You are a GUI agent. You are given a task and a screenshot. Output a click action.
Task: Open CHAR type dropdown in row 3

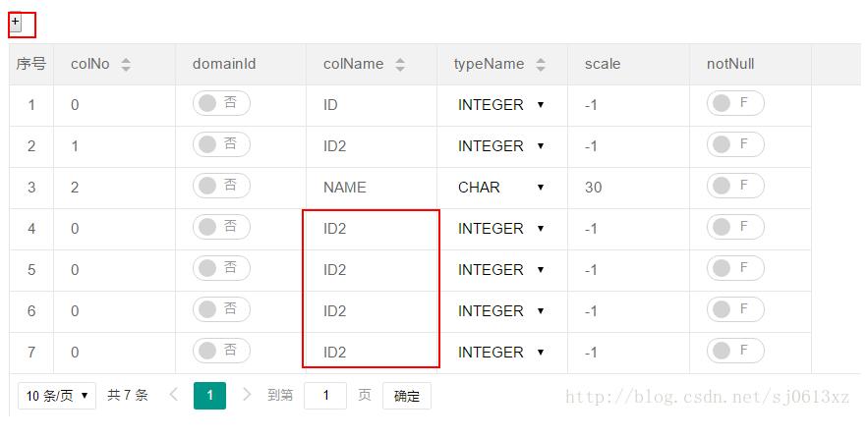coord(501,188)
